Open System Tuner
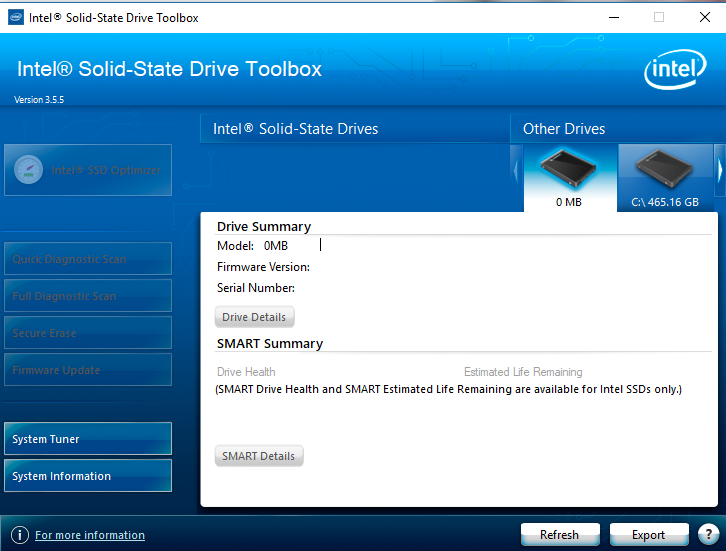The image size is (726, 551). click(88, 438)
